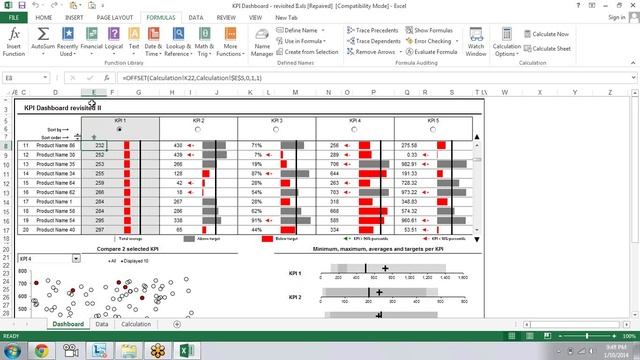This screenshot has height=360, width=640.
Task: Select the KPI 3 sort radio button
Action: [x=276, y=129]
